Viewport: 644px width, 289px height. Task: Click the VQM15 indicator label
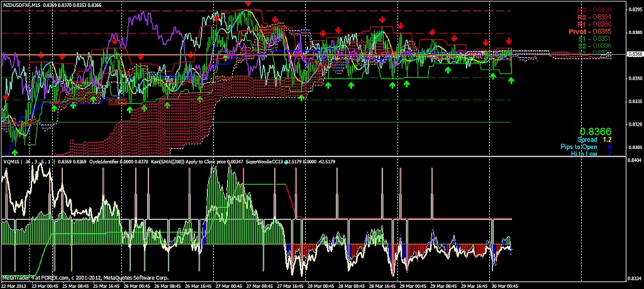pyautogui.click(x=13, y=162)
